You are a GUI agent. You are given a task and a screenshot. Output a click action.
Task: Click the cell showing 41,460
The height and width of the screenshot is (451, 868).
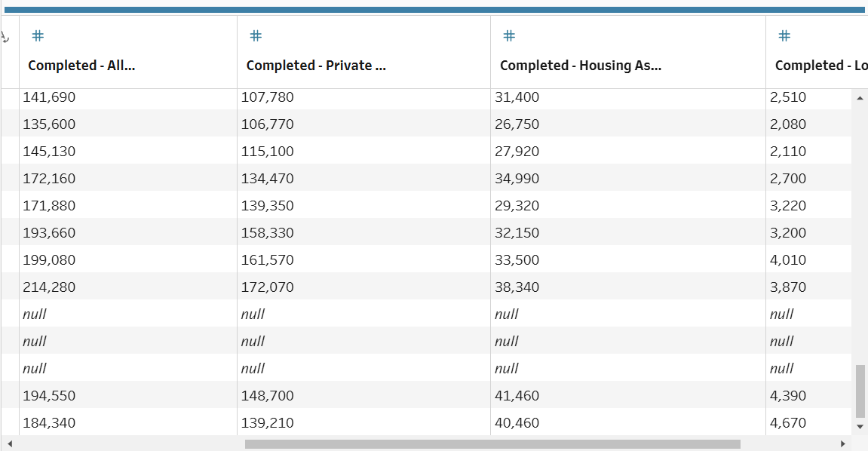517,396
